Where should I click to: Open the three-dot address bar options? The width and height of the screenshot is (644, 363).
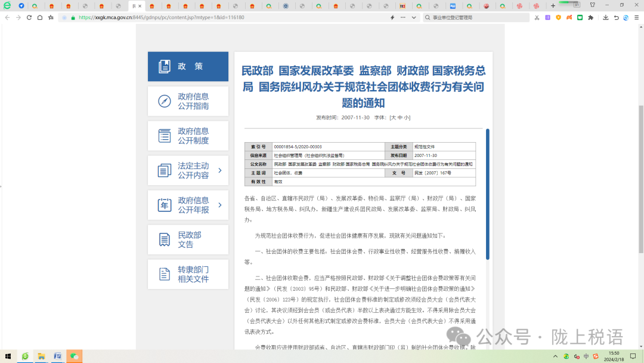403,18
